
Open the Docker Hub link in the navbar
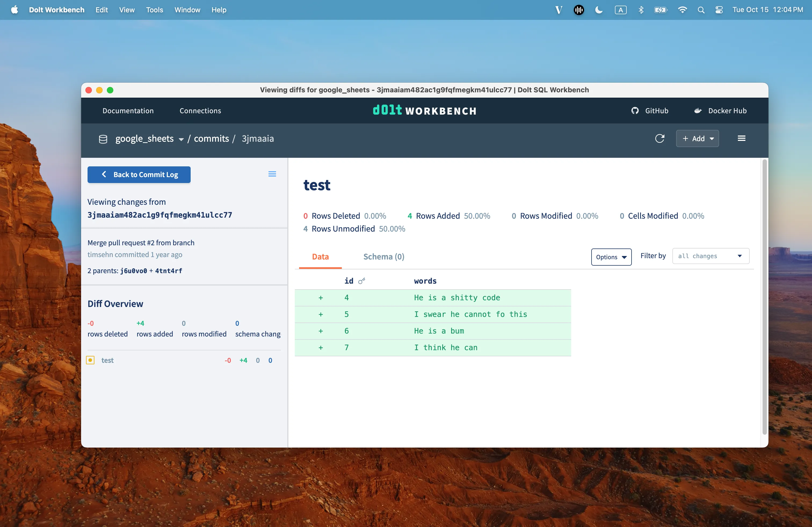pyautogui.click(x=720, y=111)
